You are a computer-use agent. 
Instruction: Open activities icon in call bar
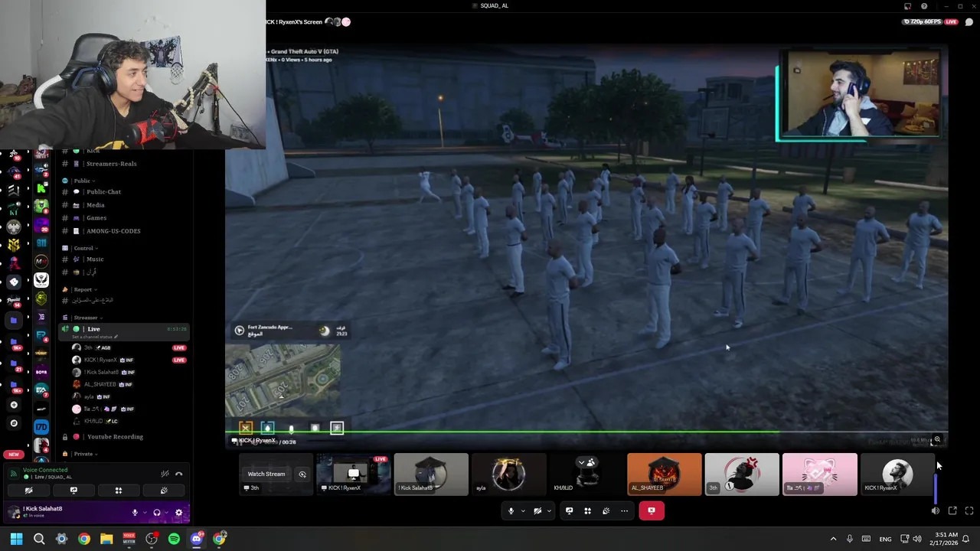pyautogui.click(x=587, y=511)
